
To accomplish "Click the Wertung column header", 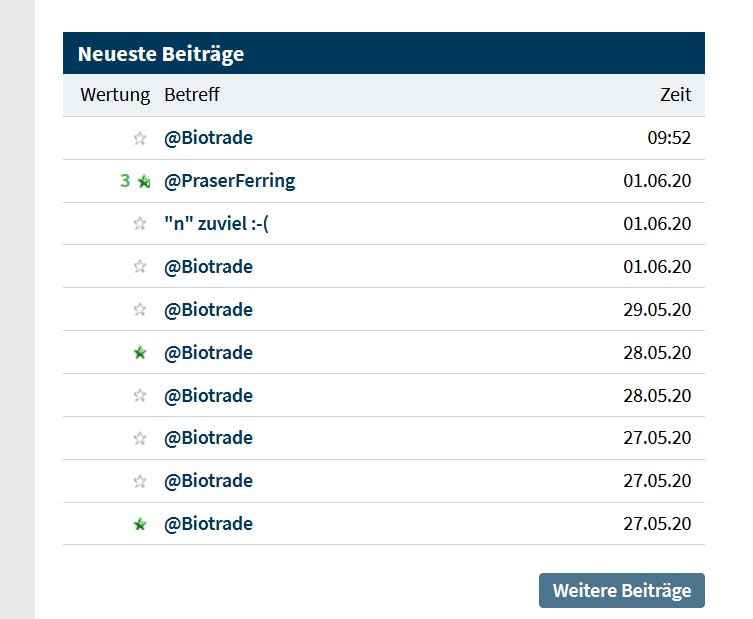I will click(x=115, y=95).
